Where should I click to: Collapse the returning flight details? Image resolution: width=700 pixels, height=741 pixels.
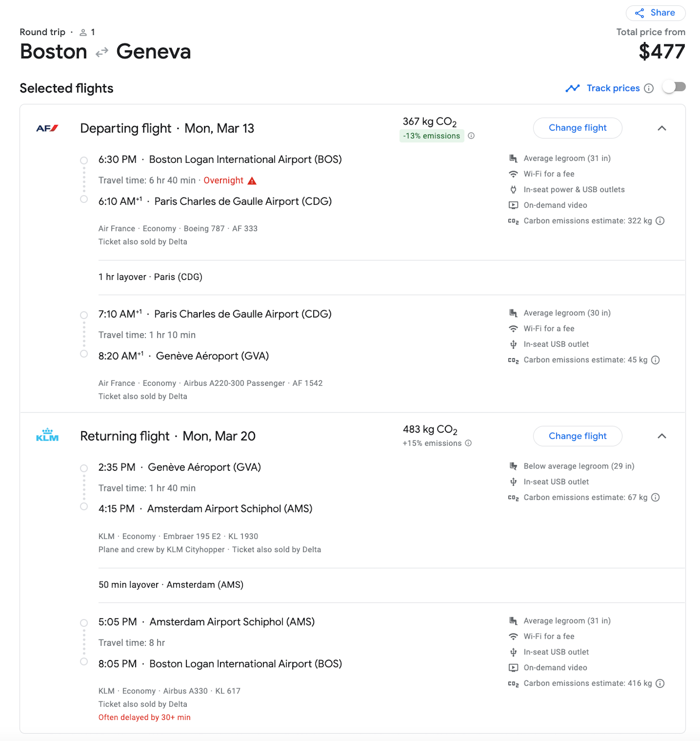coord(662,436)
